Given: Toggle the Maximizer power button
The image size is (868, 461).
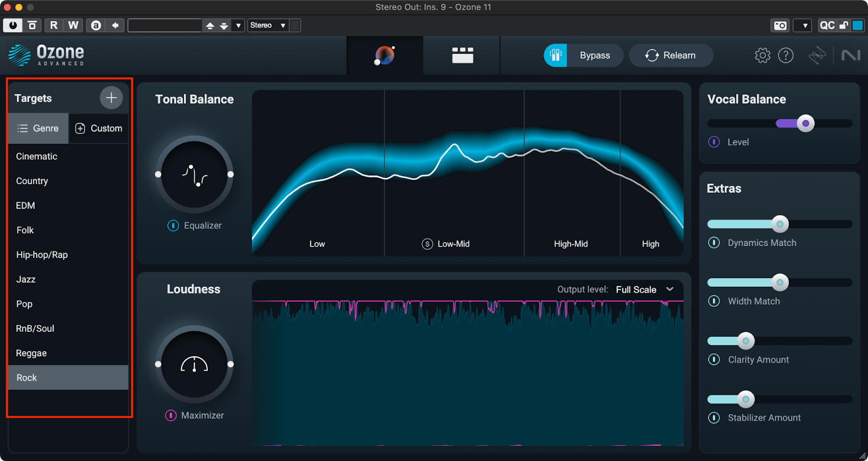Looking at the screenshot, I should [171, 415].
